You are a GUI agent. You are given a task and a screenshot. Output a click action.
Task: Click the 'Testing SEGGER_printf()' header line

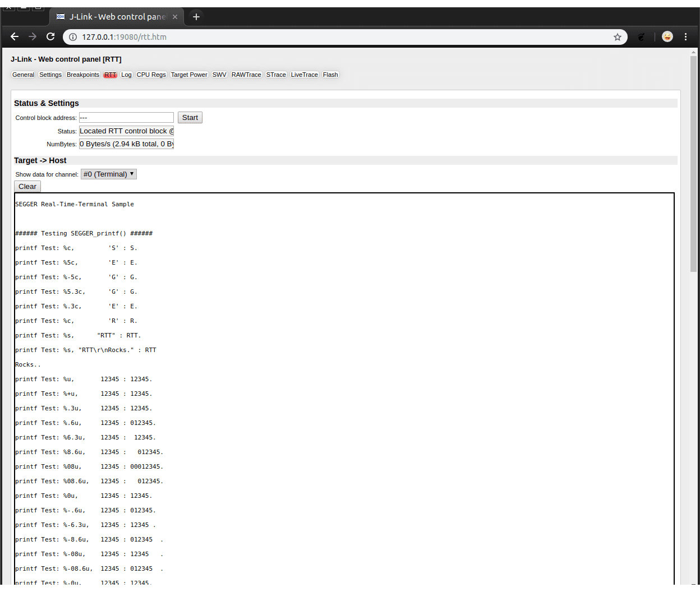[x=84, y=233]
